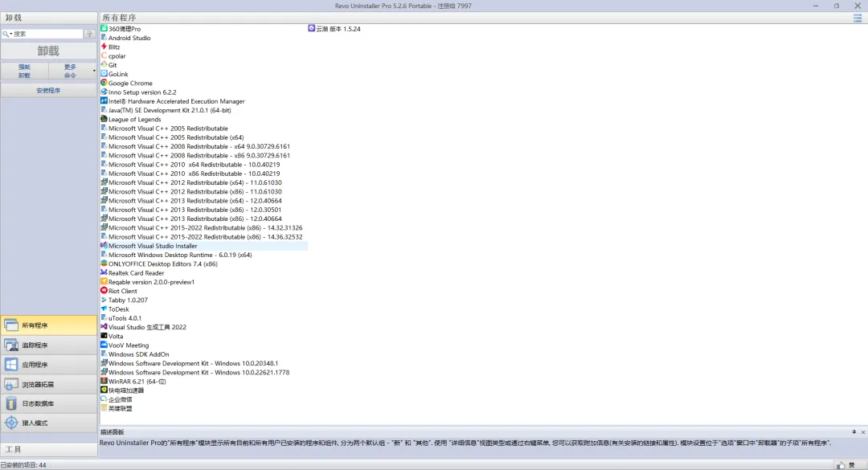Expand the 工具 tools group header
868x470 pixels.
(x=49, y=450)
